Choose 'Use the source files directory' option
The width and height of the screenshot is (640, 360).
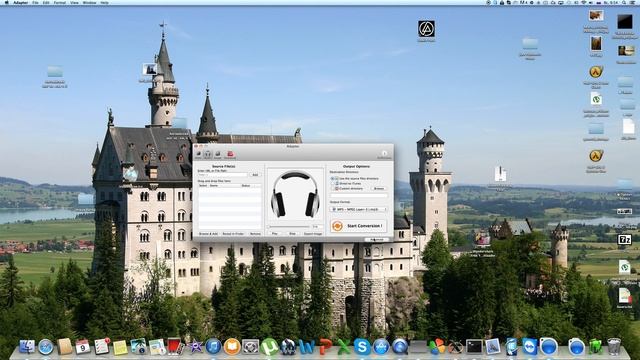(x=354, y=178)
